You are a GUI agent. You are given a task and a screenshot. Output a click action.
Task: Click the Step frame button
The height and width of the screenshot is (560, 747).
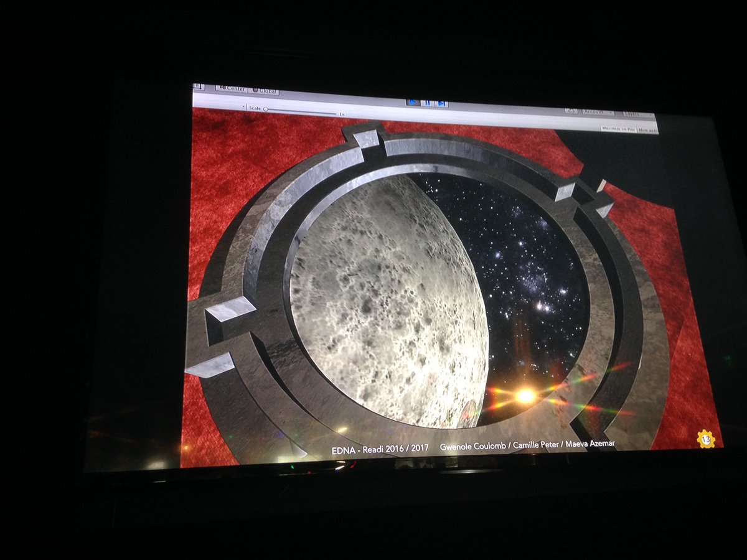point(441,103)
